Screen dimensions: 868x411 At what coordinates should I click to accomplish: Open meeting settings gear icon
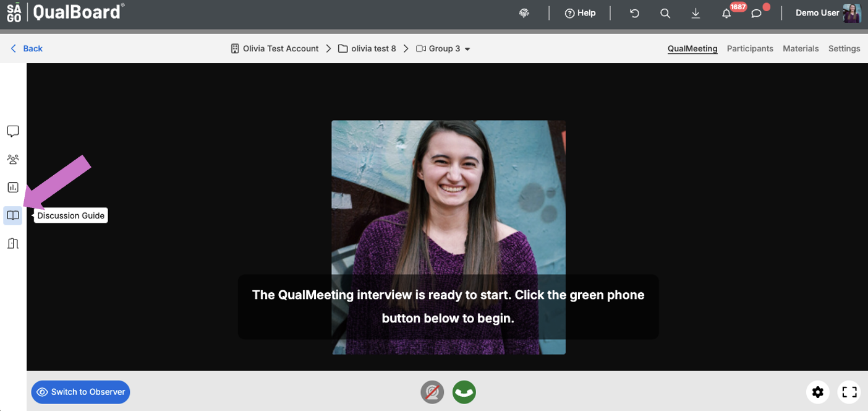click(818, 392)
